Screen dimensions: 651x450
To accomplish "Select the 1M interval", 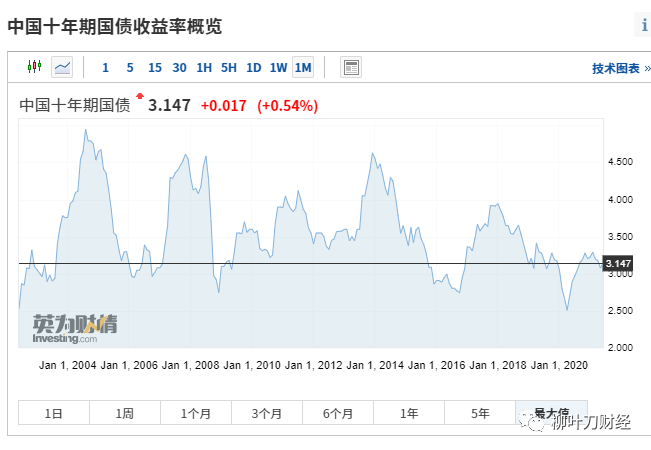I will (303, 67).
